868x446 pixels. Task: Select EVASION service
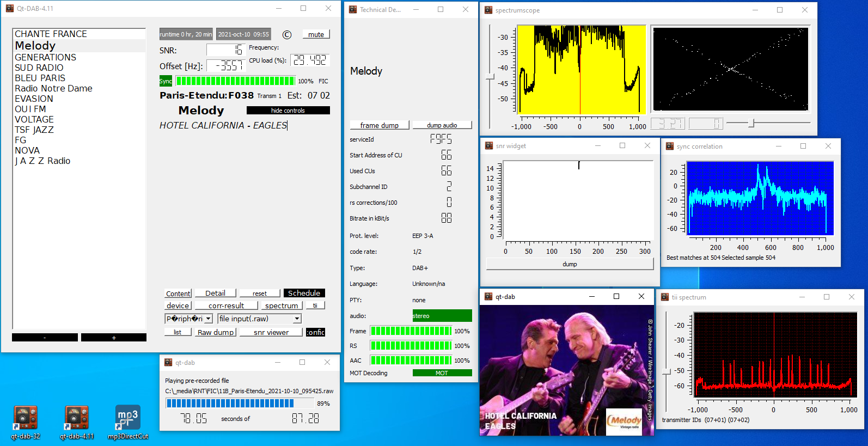80,99
